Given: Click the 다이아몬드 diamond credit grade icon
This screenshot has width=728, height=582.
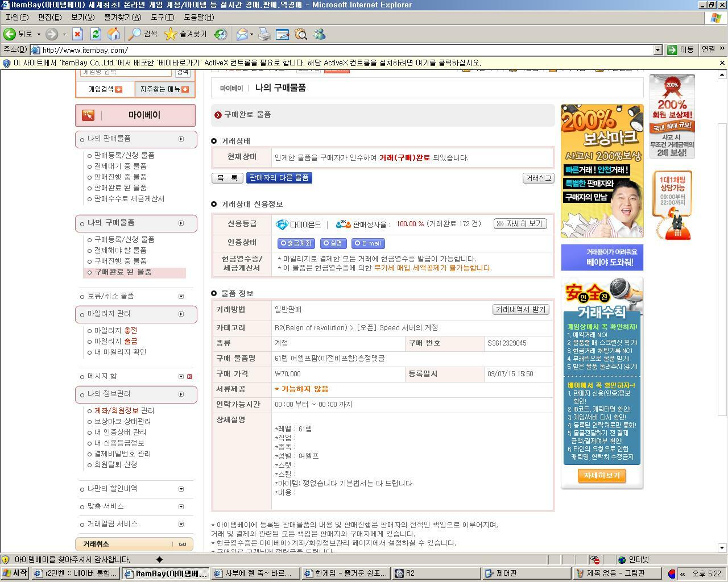Looking at the screenshot, I should (283, 224).
